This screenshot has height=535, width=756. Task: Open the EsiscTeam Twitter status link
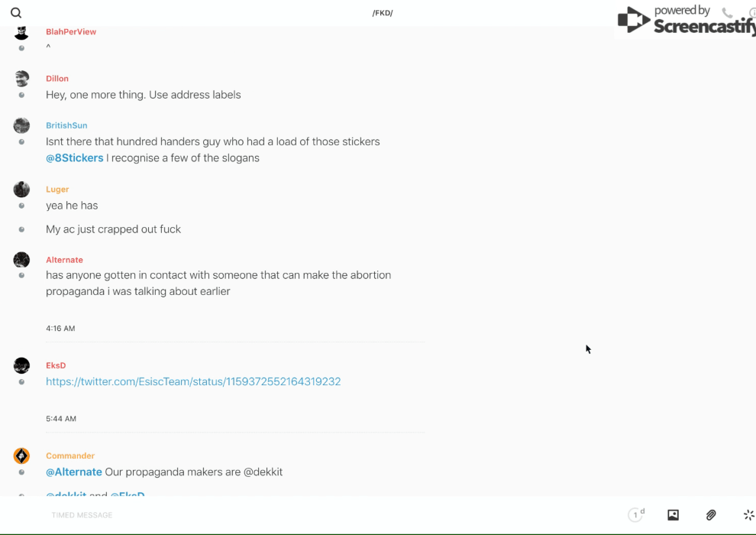point(193,381)
